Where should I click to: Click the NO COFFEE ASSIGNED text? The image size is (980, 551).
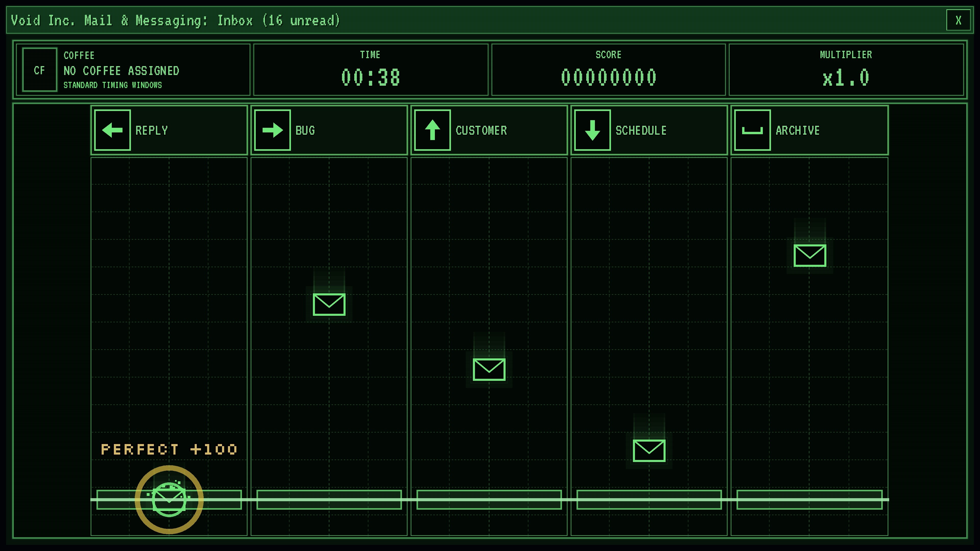[x=121, y=71]
